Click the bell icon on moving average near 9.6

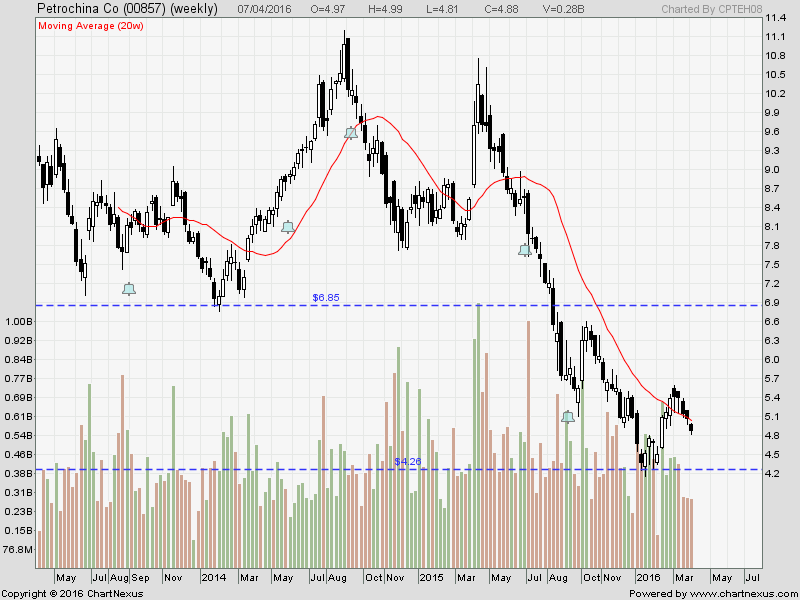[351, 133]
